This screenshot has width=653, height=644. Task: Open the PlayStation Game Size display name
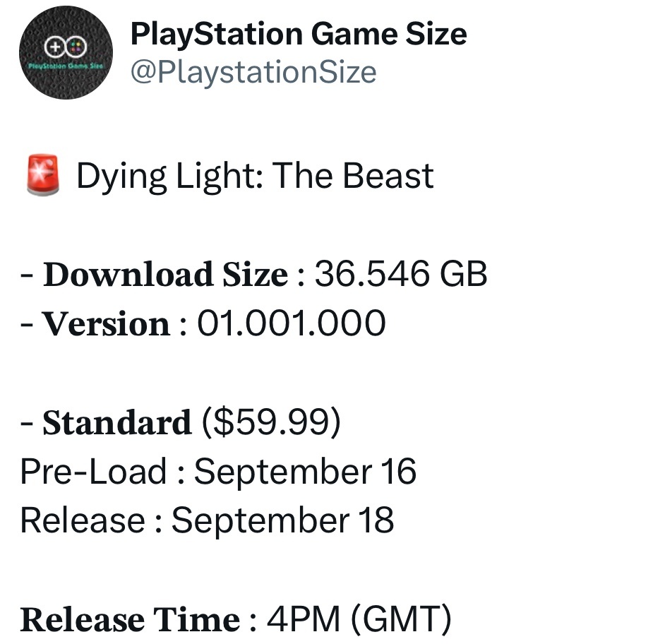(x=299, y=35)
